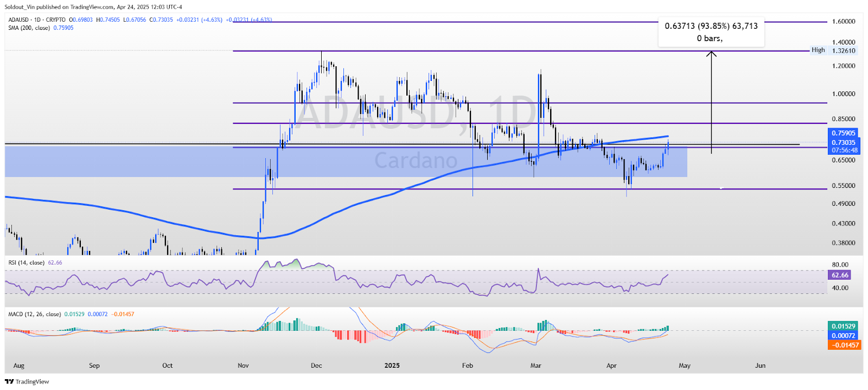Select the purple horizontal line near the 0.55000 level
Viewport: 868px width, 390px height.
529,189
